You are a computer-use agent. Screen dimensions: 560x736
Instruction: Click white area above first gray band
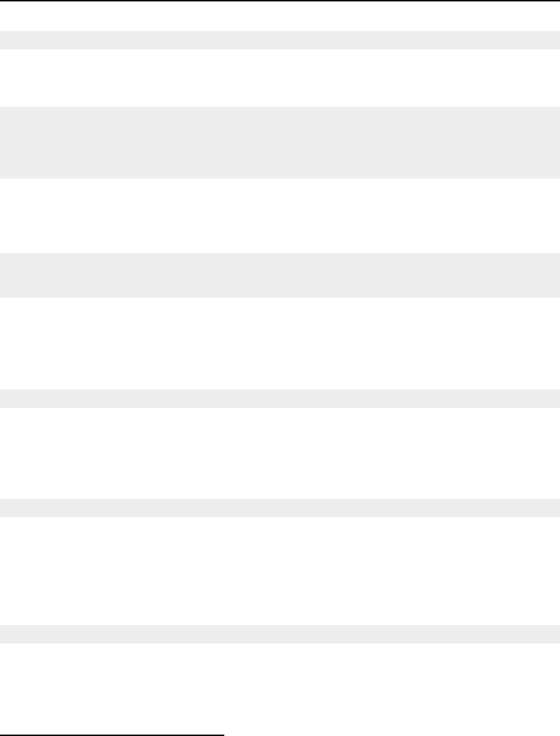point(280,16)
